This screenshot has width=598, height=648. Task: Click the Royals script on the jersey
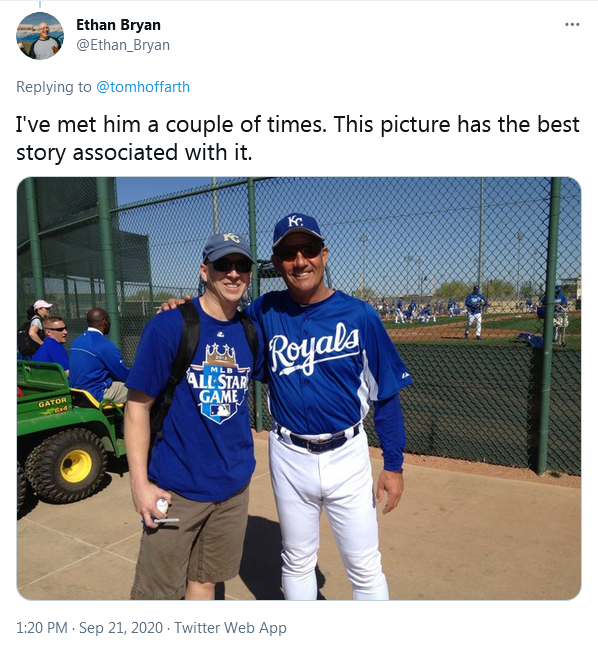click(x=314, y=348)
